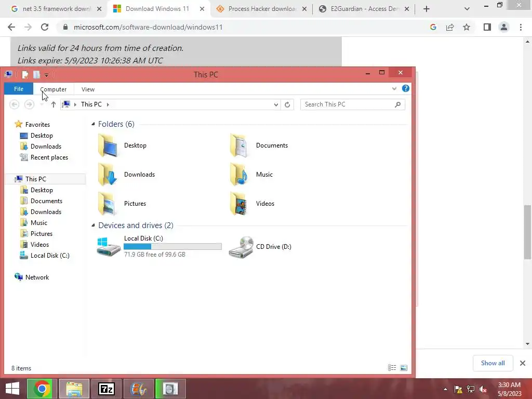Click the network tray icon
Viewport: 532px width, 399px height.
point(471,389)
